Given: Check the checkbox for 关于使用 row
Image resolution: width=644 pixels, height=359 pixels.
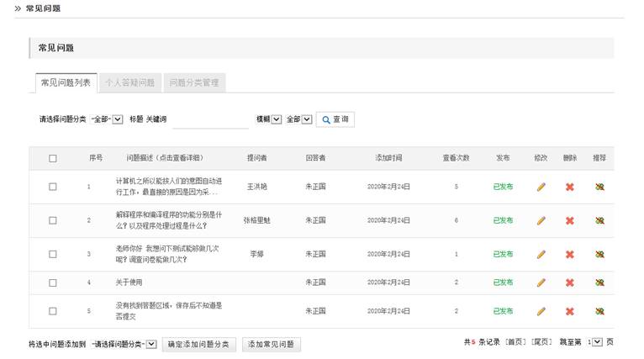Looking at the screenshot, I should (53, 283).
